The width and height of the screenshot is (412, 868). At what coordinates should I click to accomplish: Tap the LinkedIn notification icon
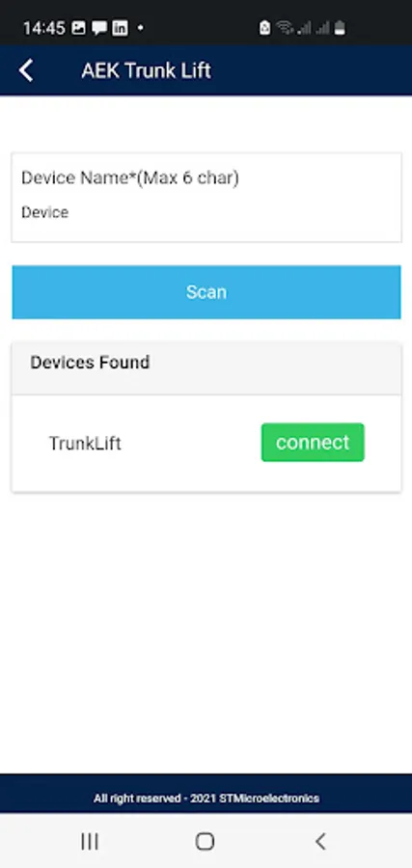(x=121, y=28)
